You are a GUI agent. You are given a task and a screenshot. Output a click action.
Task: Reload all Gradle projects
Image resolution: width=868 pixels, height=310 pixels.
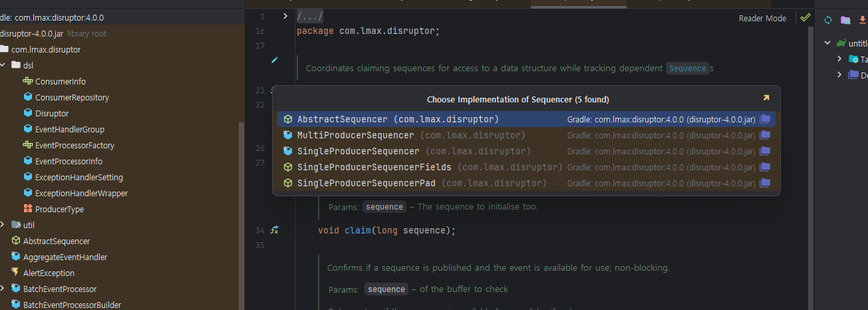coord(829,20)
